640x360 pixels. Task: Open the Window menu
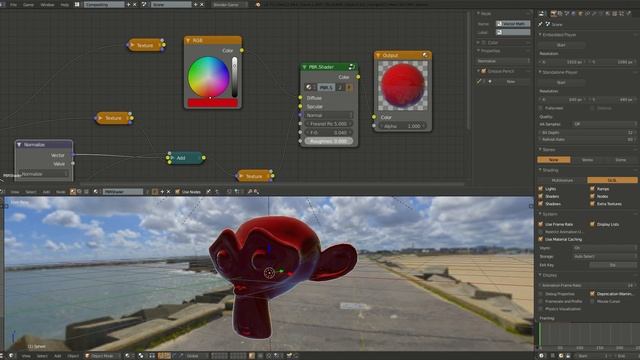tap(47, 4)
